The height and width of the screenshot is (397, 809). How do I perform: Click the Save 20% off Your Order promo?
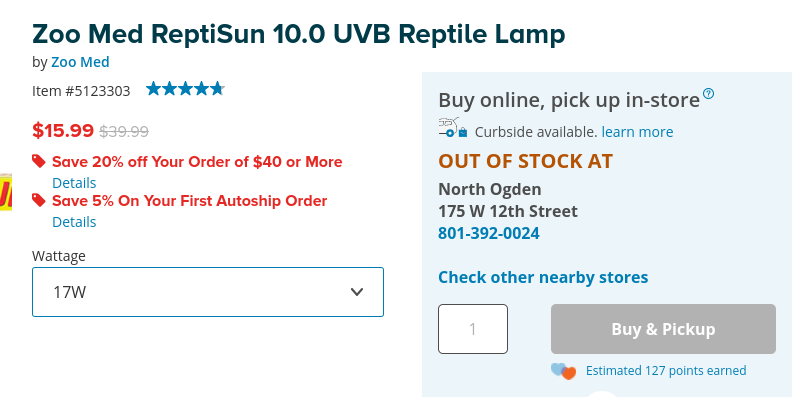click(x=197, y=162)
